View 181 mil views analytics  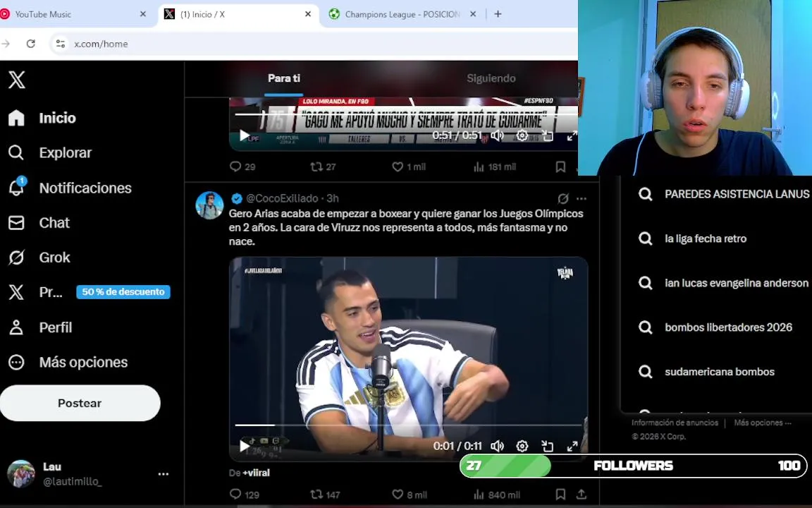click(x=495, y=167)
